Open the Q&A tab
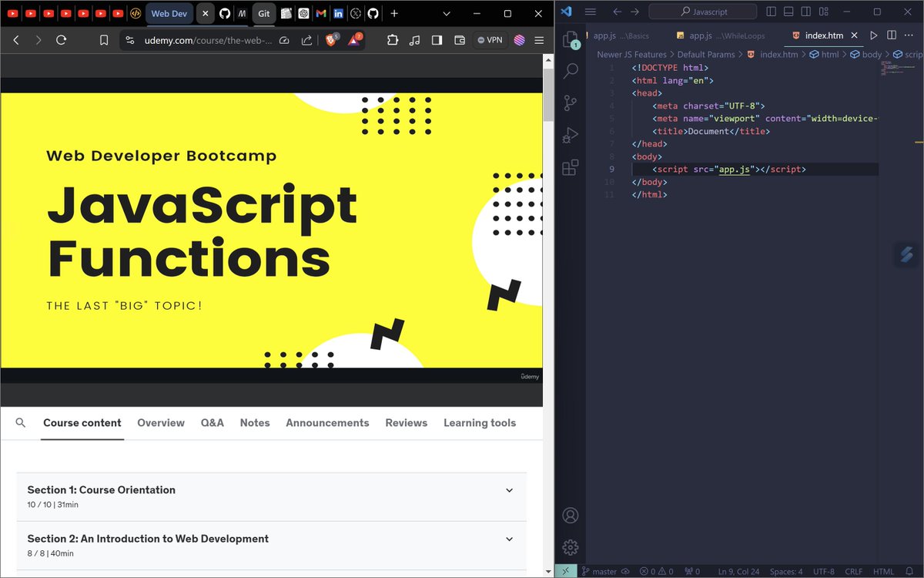The height and width of the screenshot is (578, 924). tap(213, 422)
